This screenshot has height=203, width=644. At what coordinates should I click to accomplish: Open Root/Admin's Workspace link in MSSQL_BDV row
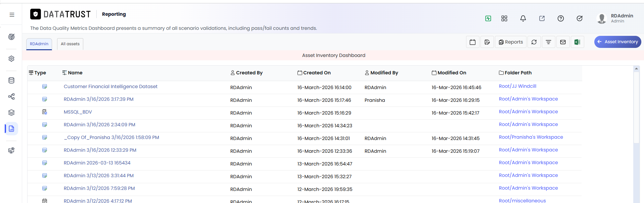(528, 112)
